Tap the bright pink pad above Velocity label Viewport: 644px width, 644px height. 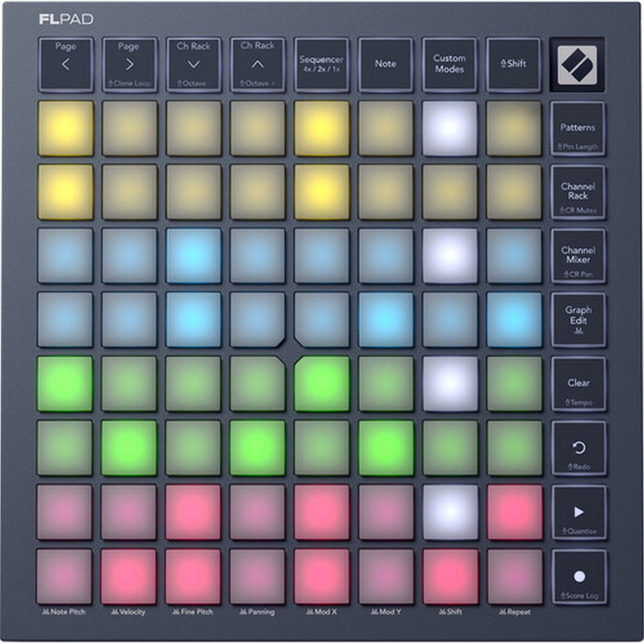coord(129,577)
